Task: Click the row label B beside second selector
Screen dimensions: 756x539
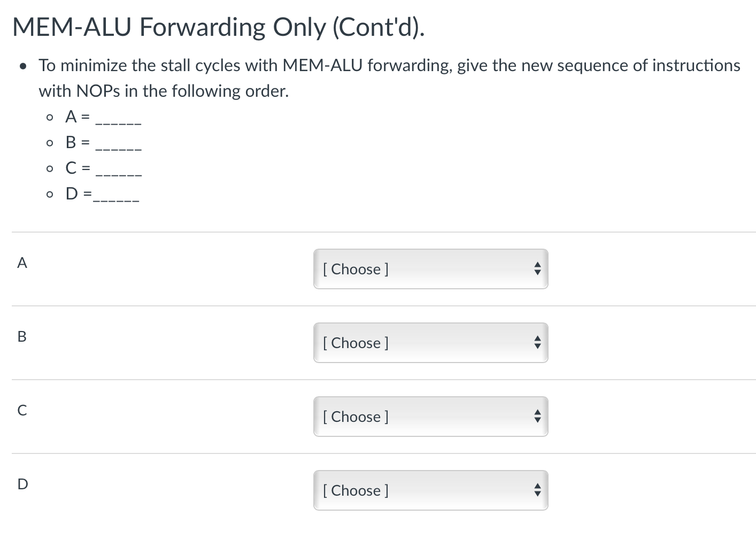Action: pos(22,336)
